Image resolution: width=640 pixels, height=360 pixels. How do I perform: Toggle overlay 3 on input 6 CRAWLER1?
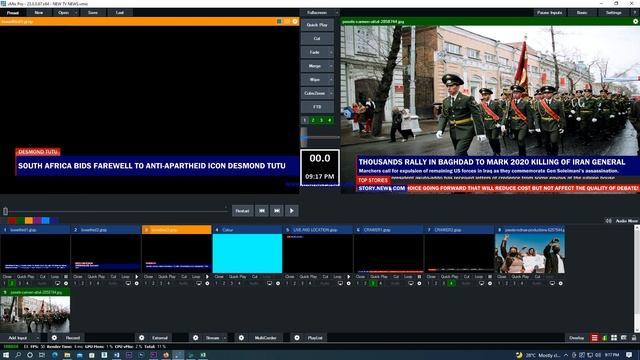[373, 283]
